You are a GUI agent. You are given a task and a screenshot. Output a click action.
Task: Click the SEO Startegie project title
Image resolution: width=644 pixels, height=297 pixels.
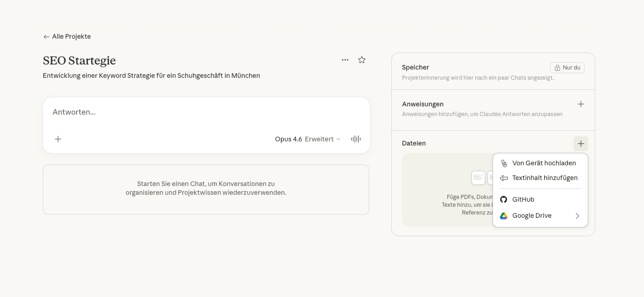pyautogui.click(x=79, y=61)
